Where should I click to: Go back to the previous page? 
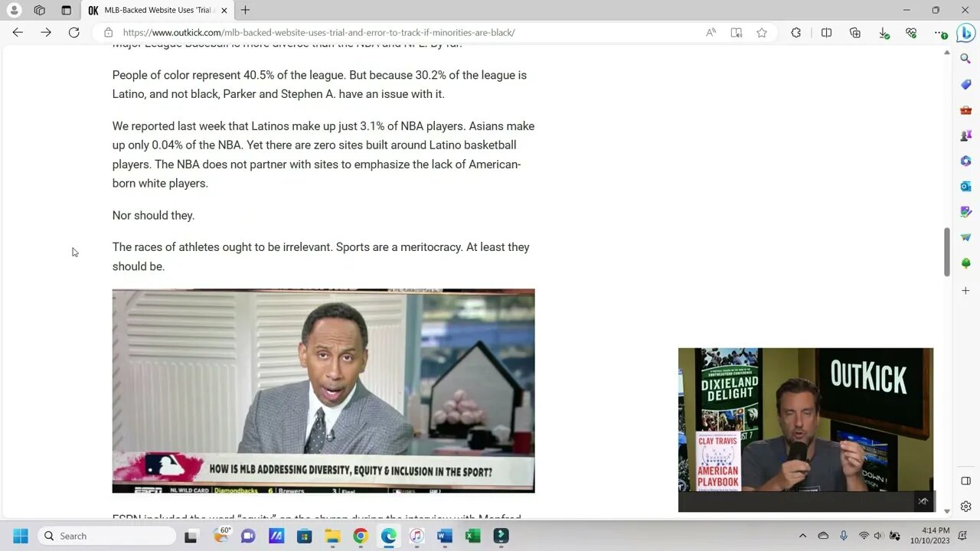coord(18,32)
